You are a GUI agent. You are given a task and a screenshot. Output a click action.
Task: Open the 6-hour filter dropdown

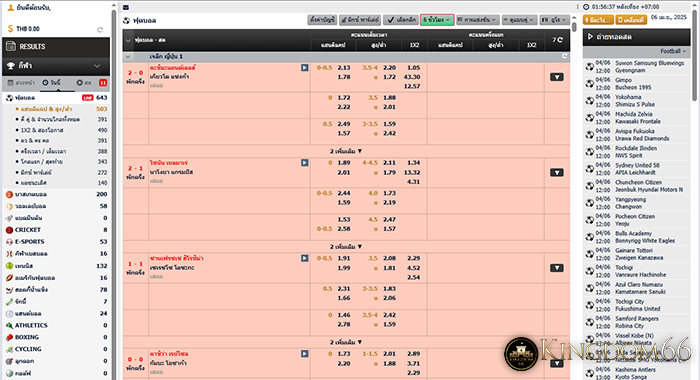click(437, 20)
